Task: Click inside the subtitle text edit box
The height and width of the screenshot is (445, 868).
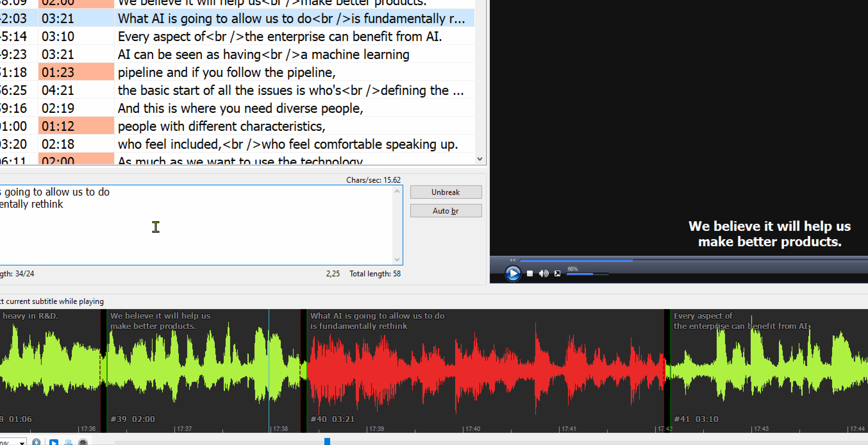Action: 202,229
